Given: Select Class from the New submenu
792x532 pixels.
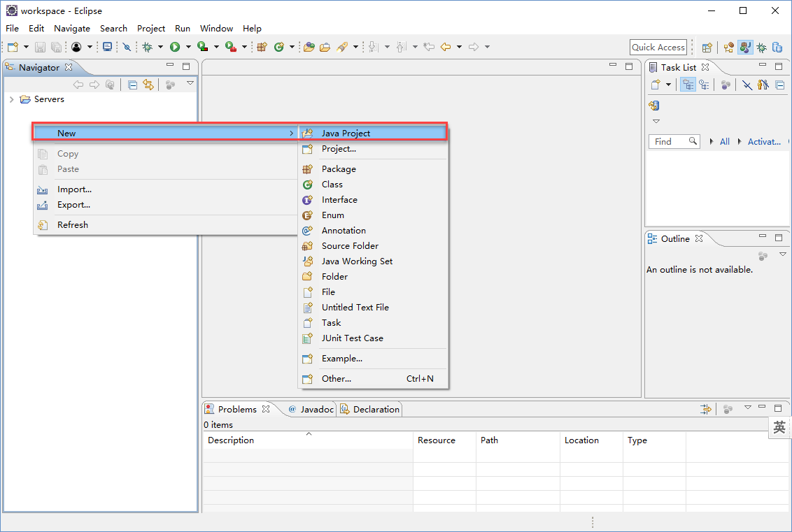Looking at the screenshot, I should point(332,185).
